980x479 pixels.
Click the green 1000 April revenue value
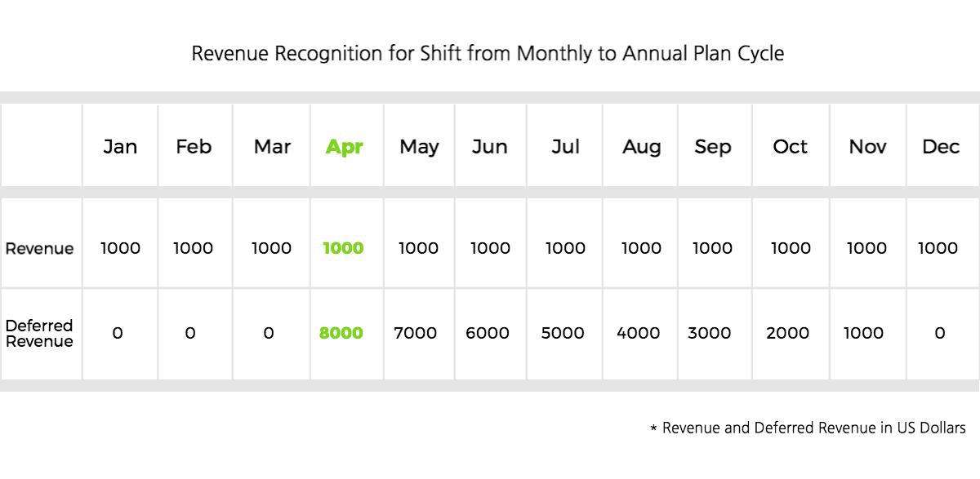pyautogui.click(x=343, y=248)
